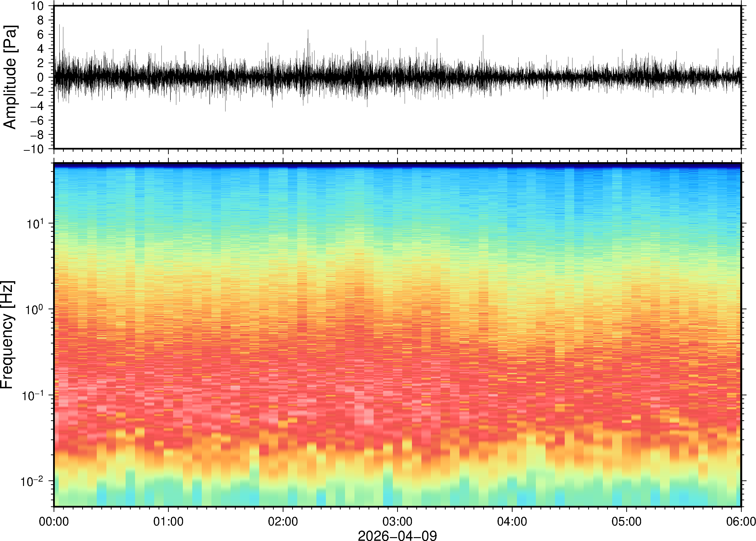756x541 pixels.
Task: Click the 6 amplitude tick label
Action: pyautogui.click(x=40, y=35)
